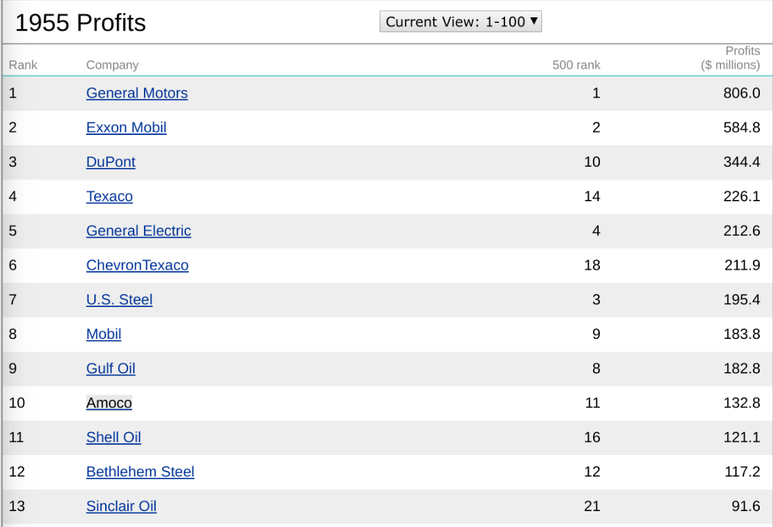Select 500 rank 3 in U.S. Steel row
This screenshot has width=773, height=527.
point(596,300)
